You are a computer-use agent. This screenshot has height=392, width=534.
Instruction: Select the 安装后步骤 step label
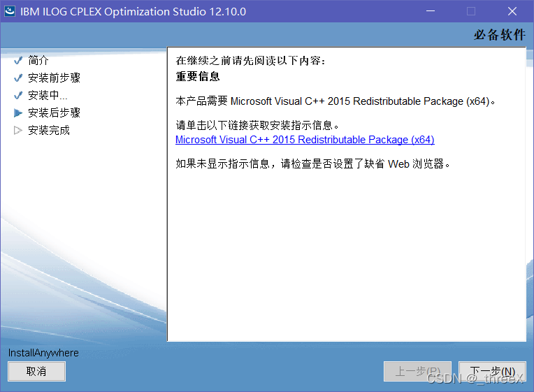click(54, 112)
